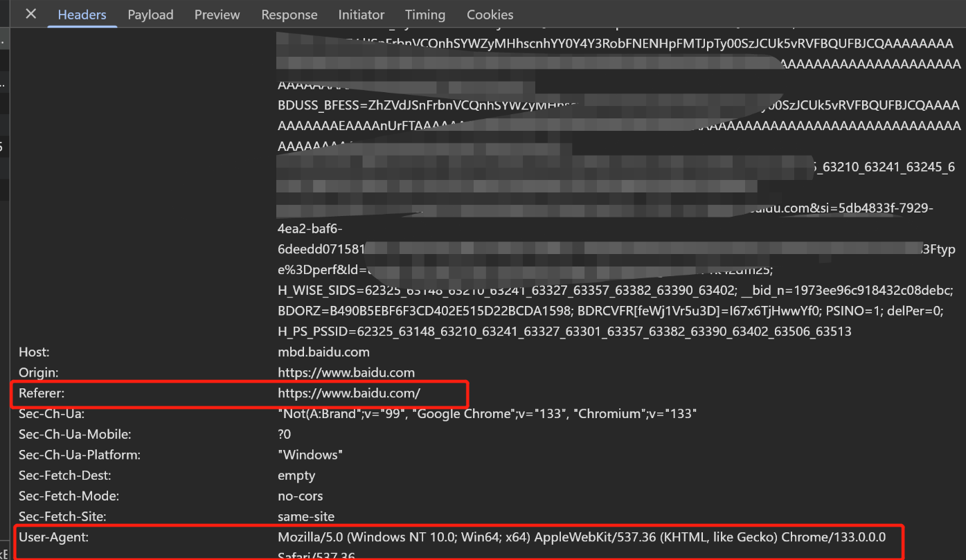Select Origin value https://www.baidu.com
Screen dimensions: 966x560
(346, 372)
